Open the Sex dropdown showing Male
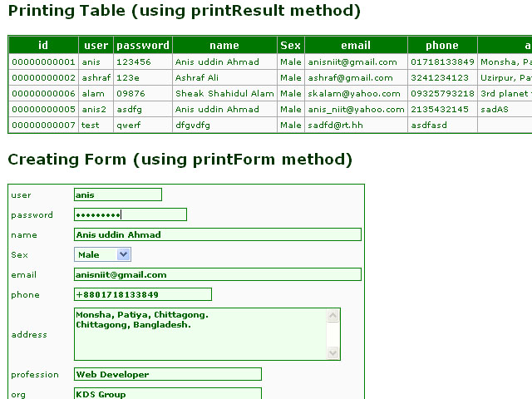Screen dimensions: 532x399 coord(102,255)
